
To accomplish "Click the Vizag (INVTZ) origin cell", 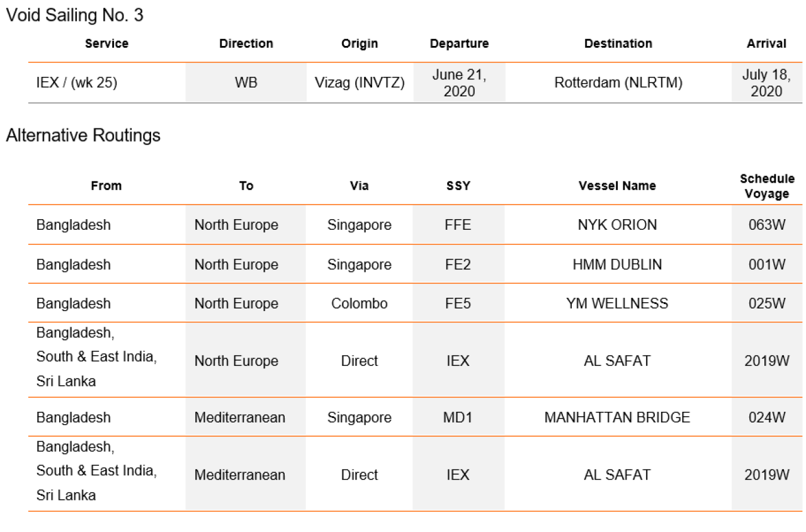I will coord(360,82).
